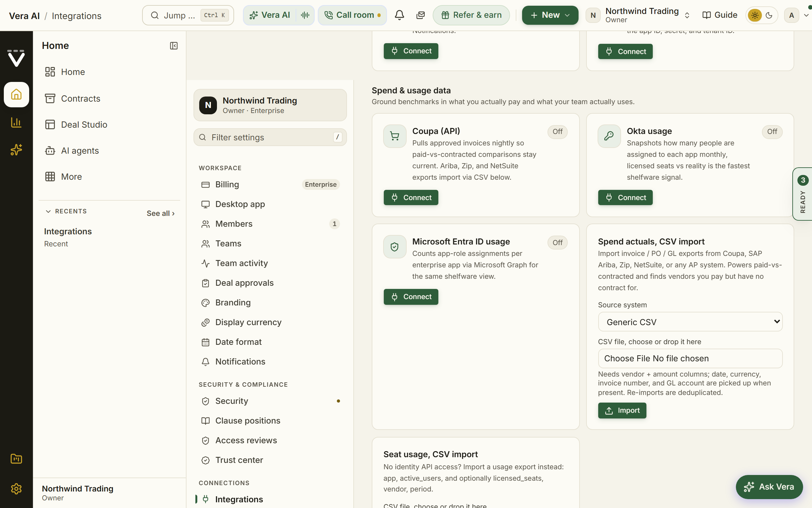The height and width of the screenshot is (508, 812).
Task: Open Security settings
Action: coord(270,401)
